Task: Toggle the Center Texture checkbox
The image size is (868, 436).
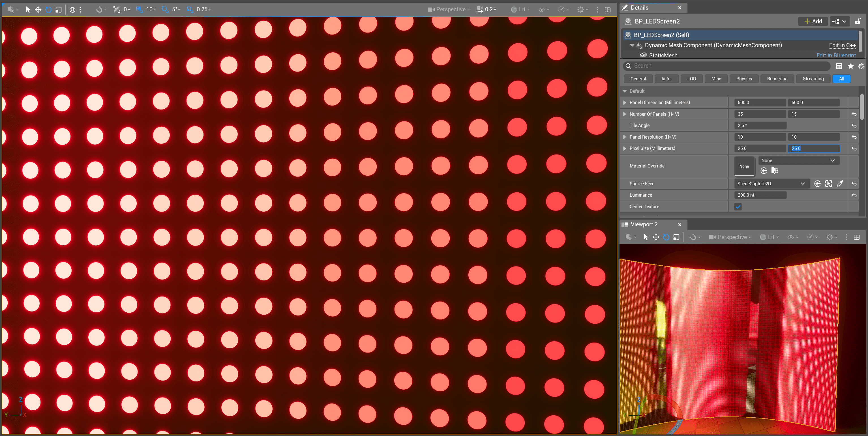Action: click(738, 207)
